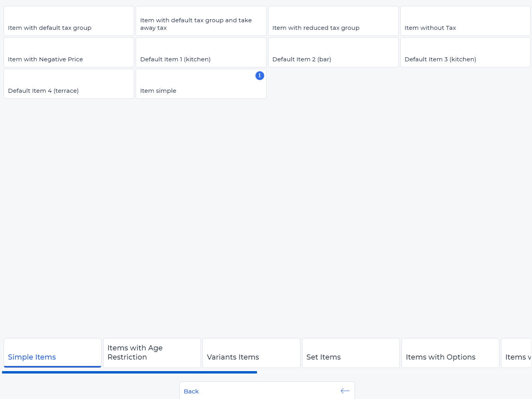Select Item with Negative Price
Viewport: 532px width, 399px height.
click(x=69, y=53)
